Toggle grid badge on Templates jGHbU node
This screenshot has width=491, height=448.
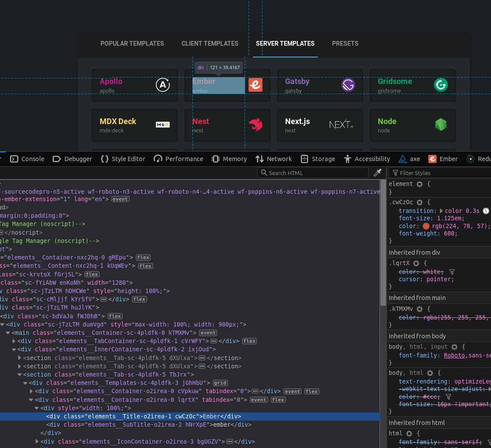pos(220,383)
